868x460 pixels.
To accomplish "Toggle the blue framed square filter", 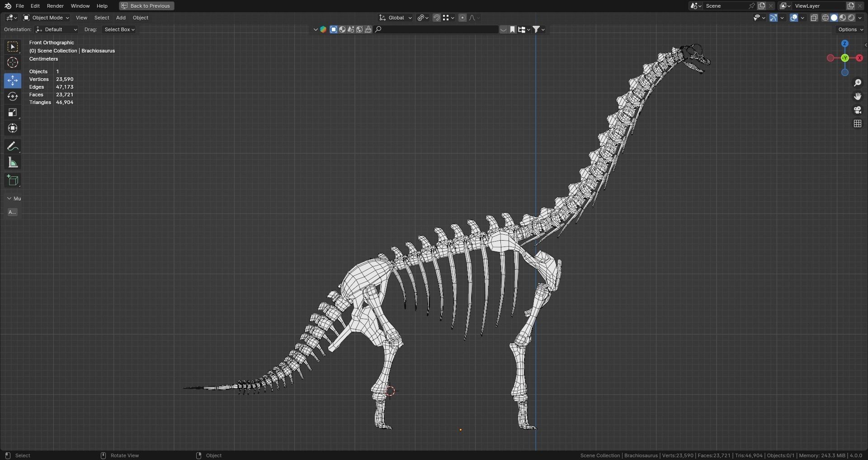I will point(334,29).
